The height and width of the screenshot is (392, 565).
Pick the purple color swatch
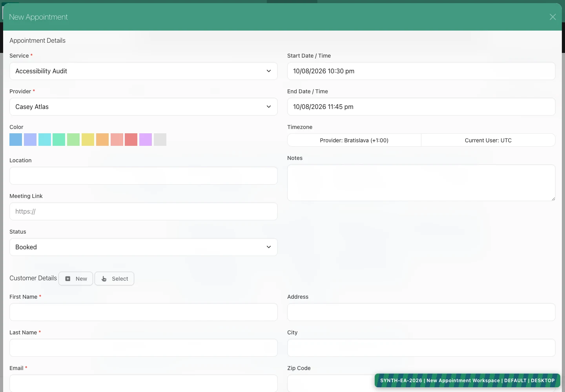pos(146,140)
